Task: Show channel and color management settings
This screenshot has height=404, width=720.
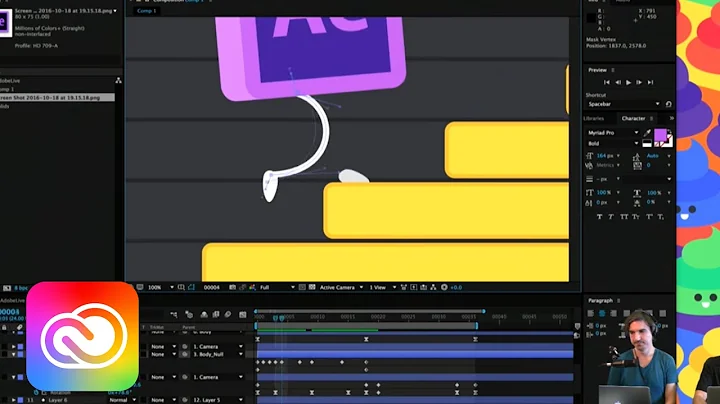Action: [x=252, y=287]
